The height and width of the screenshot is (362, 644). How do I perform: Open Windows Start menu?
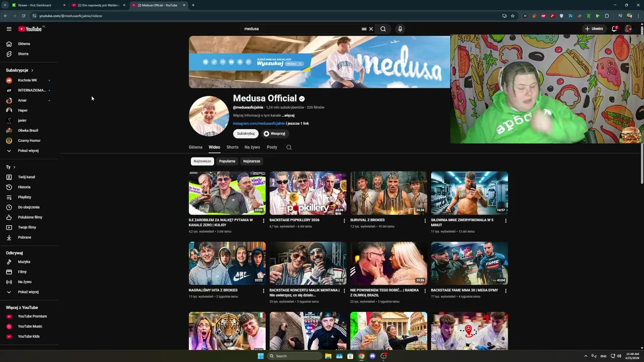[261, 356]
